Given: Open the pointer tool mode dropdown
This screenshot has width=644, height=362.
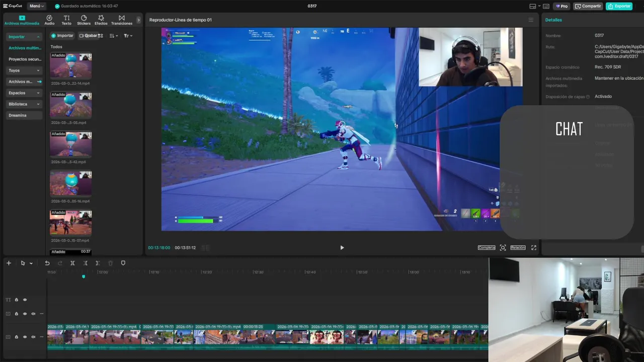Looking at the screenshot, I should 31,263.
